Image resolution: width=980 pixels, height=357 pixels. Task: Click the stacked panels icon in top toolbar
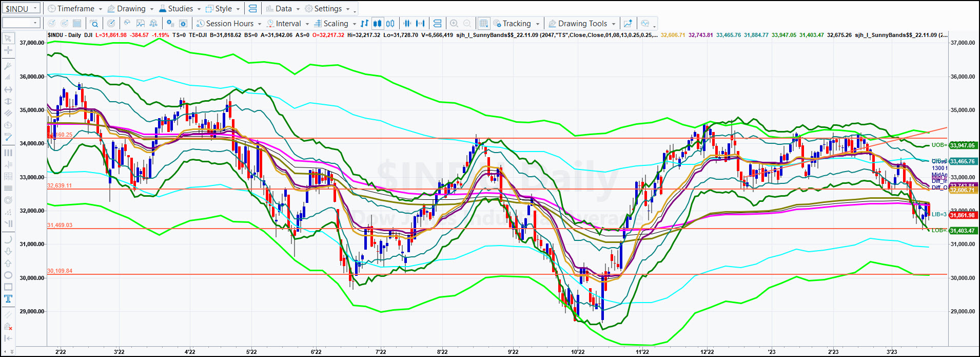252,9
